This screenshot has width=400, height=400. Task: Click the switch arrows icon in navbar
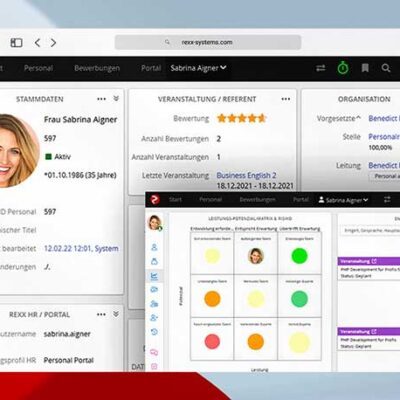coord(321,68)
